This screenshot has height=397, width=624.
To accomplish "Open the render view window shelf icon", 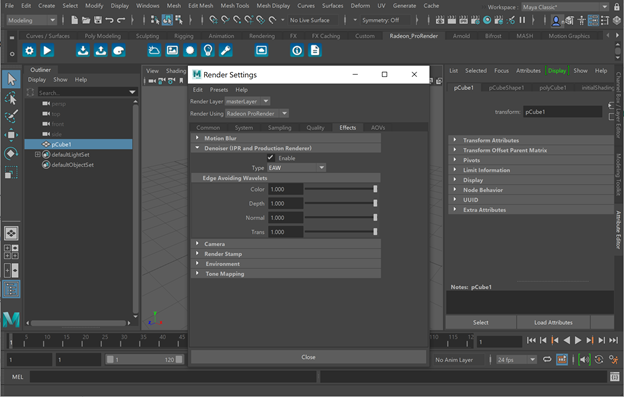I will 261,51.
